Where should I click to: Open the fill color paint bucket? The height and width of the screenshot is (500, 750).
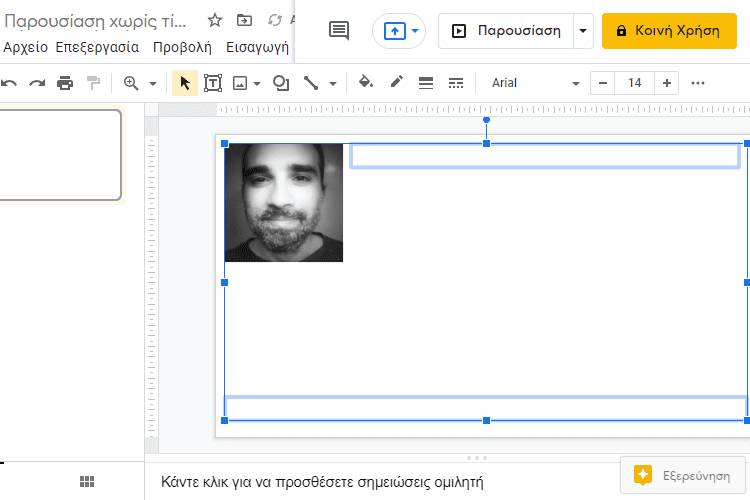(x=366, y=82)
